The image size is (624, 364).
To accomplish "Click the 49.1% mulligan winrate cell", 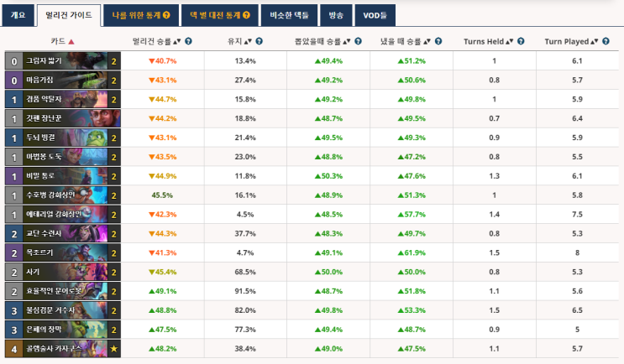I will click(162, 291).
